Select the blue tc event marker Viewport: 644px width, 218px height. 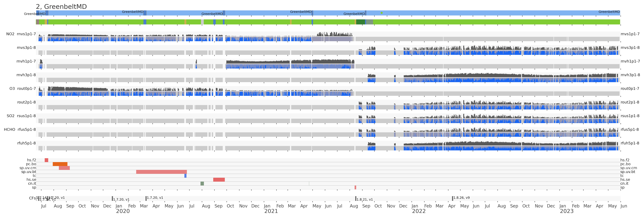pos(185,176)
